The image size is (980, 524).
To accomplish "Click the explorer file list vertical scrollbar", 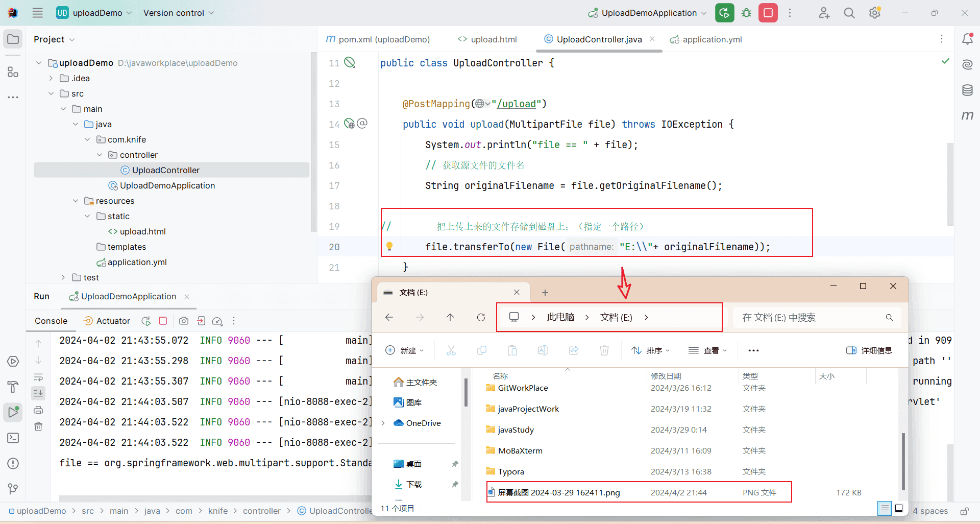I will pos(903,461).
